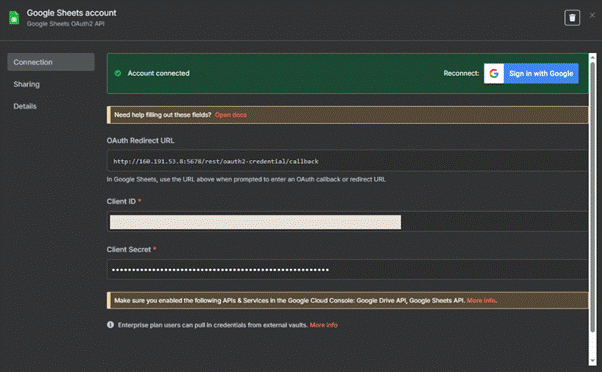
Task: Click the Google Sheets OAuth2 API subtitle
Action: [x=66, y=24]
